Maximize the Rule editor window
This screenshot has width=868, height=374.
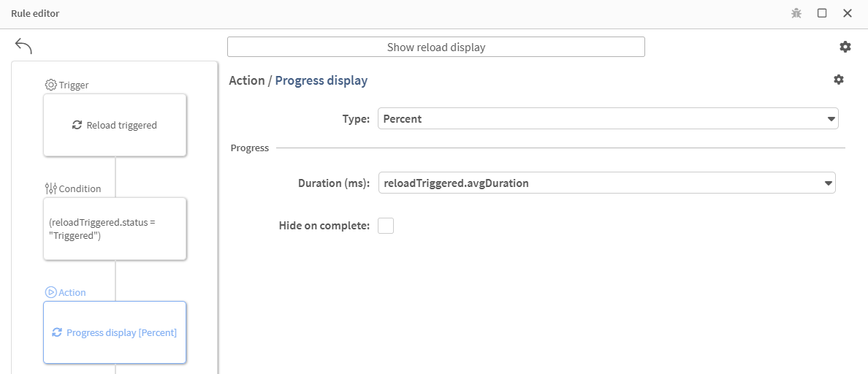point(822,13)
